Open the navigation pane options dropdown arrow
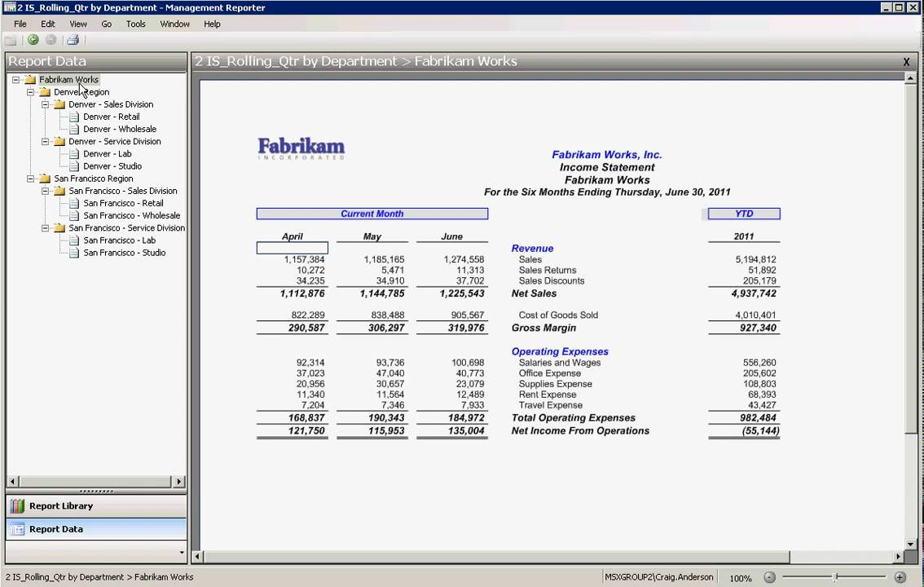The image size is (924, 587). [182, 552]
